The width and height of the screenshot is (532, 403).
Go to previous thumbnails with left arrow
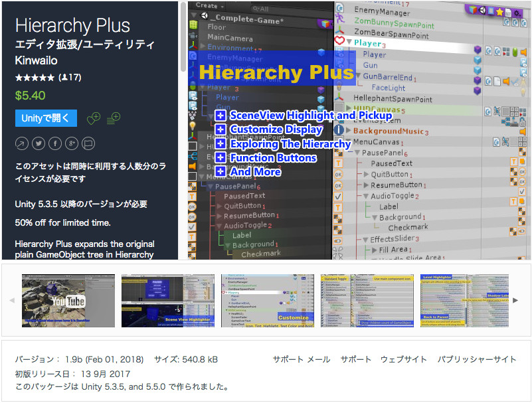[x=12, y=300]
